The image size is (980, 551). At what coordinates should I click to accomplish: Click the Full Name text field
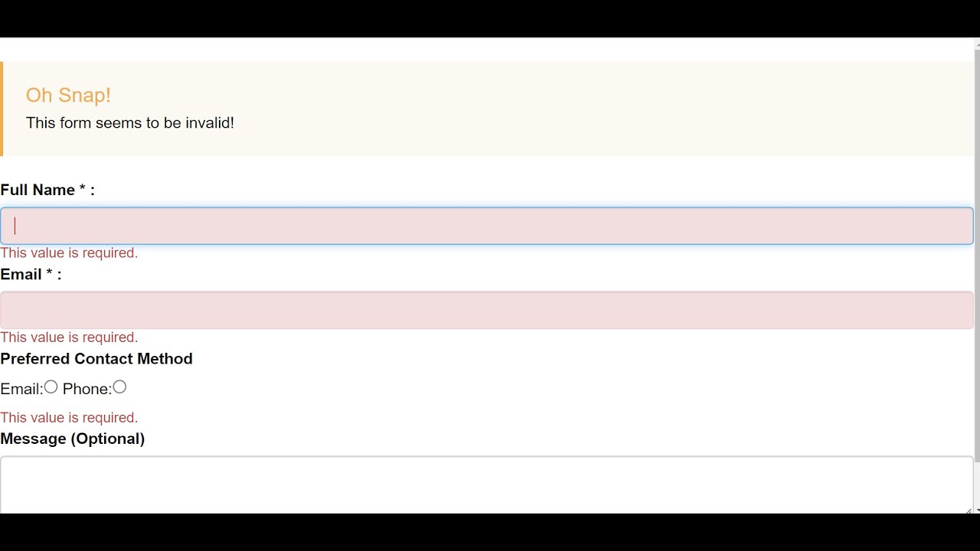tap(487, 226)
